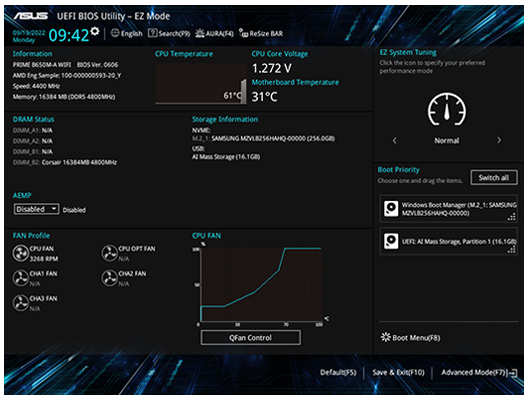Image resolution: width=528 pixels, height=400 pixels.
Task: Click the EZ System Tuning gauge icon
Action: tap(447, 109)
